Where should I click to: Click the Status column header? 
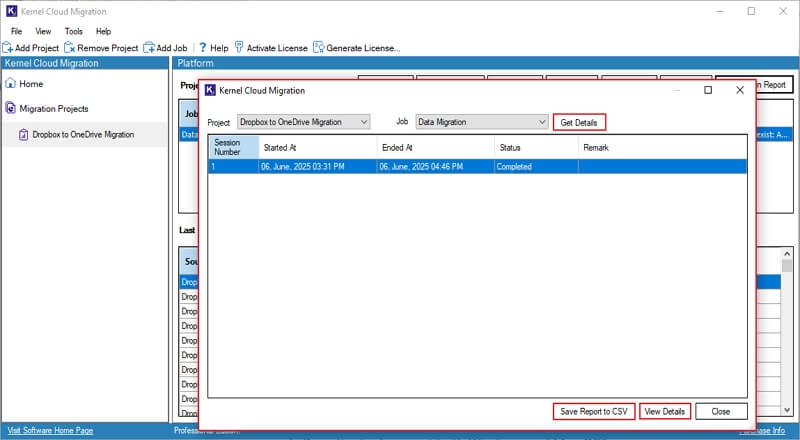(536, 147)
